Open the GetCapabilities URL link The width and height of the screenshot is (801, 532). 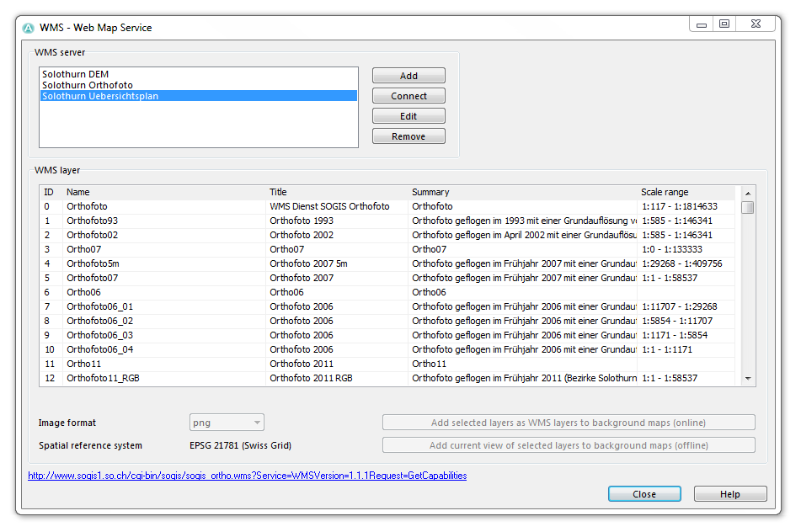coord(248,476)
